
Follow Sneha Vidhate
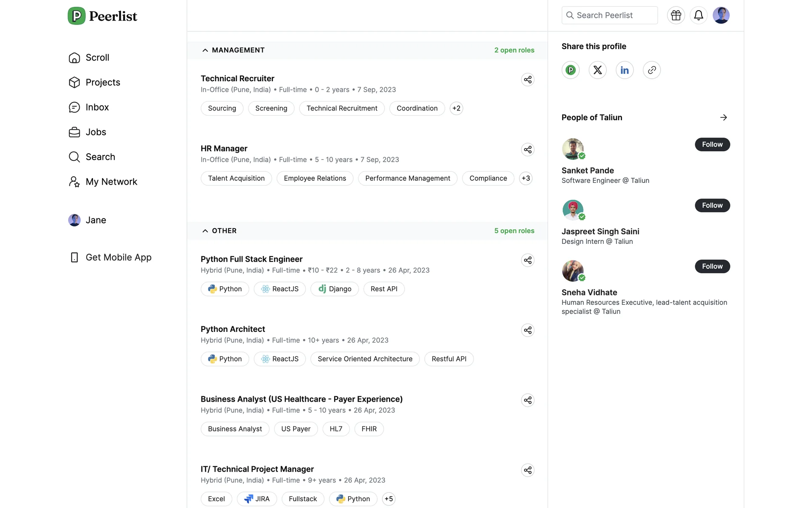(712, 266)
